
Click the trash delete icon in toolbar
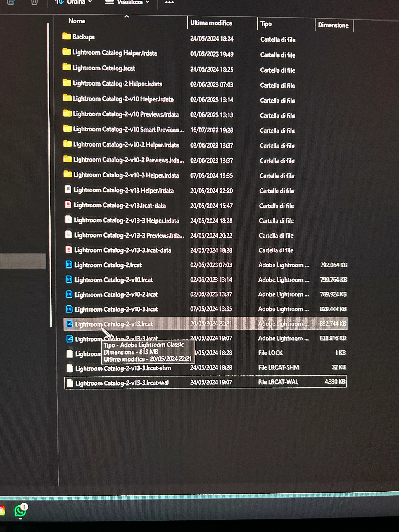click(x=34, y=2)
